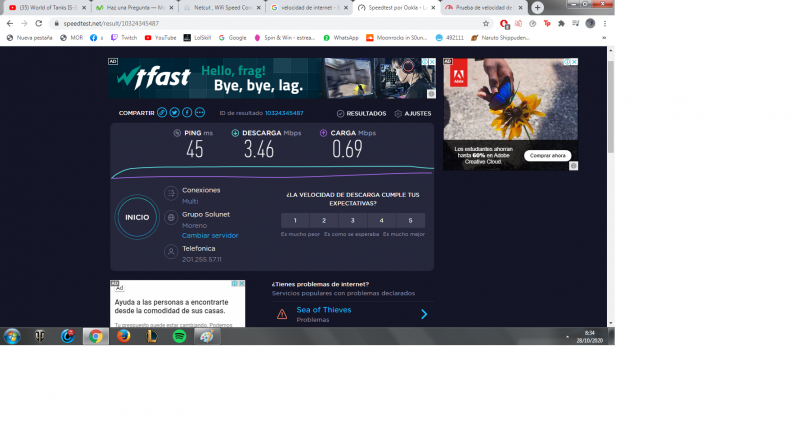Start a new test with INICIO
The image size is (800, 444).
tap(137, 217)
